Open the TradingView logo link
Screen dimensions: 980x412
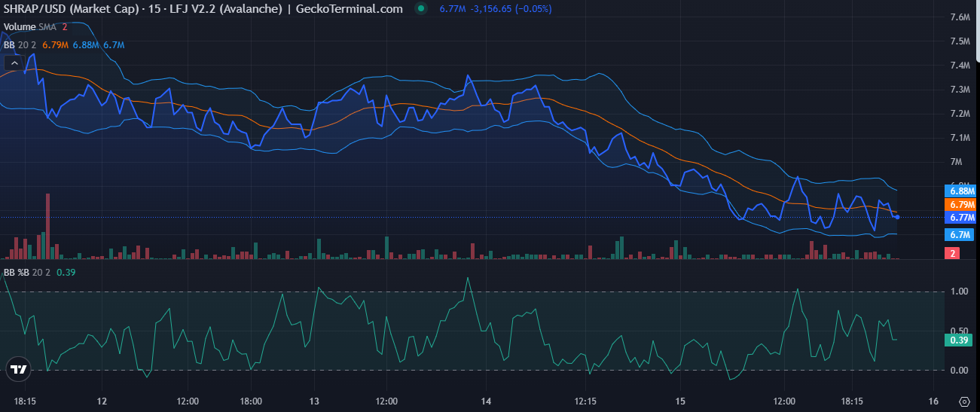pos(18,369)
